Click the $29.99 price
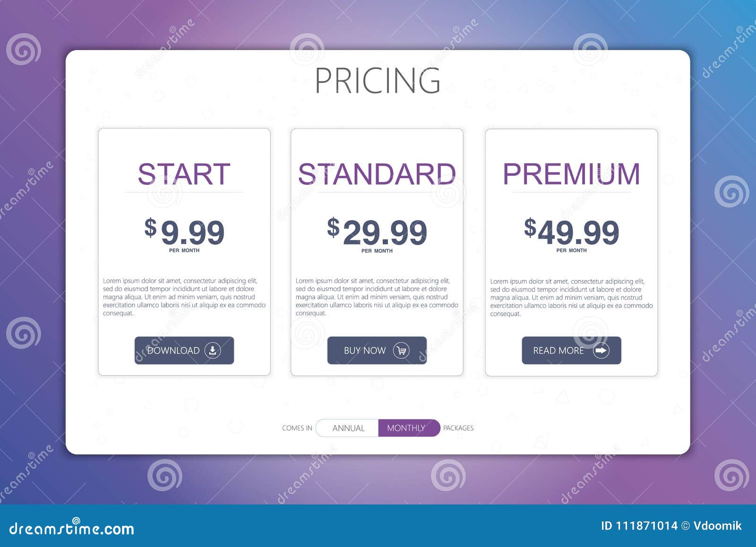756x547 pixels. tap(377, 232)
